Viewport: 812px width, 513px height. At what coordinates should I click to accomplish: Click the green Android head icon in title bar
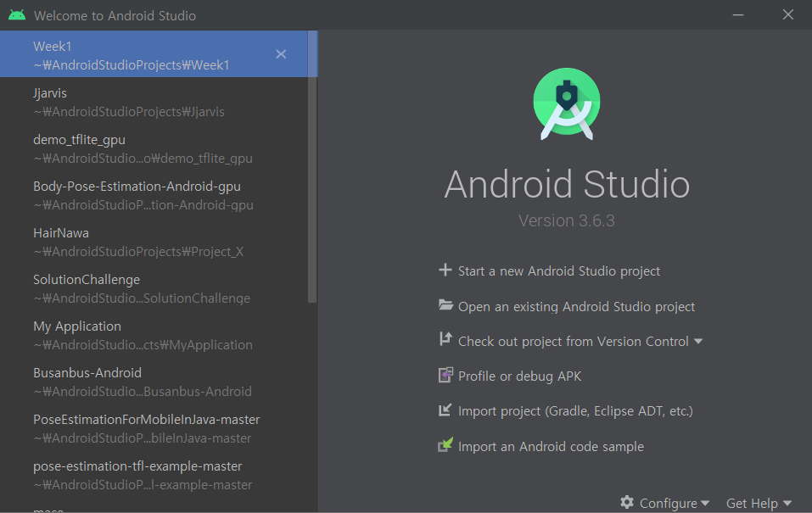17,15
